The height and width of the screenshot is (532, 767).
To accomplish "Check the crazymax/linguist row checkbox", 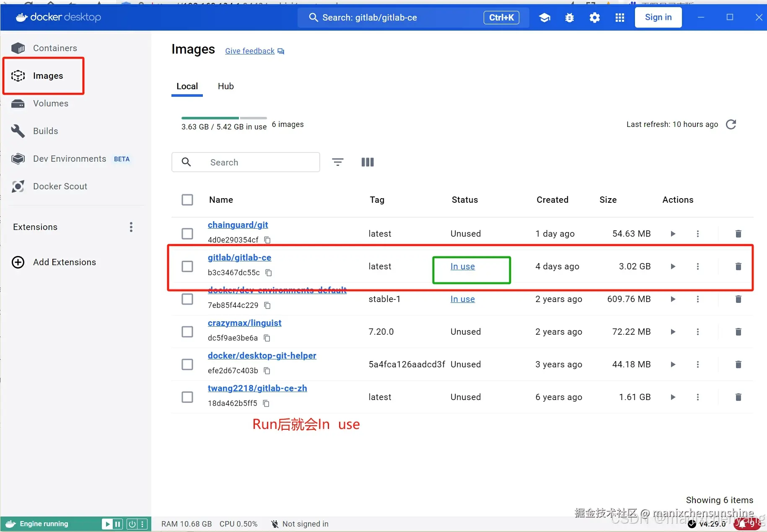I will 187,332.
